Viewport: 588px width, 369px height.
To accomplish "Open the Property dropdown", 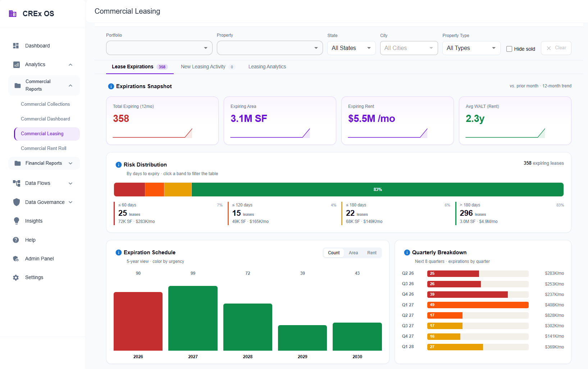I will (x=270, y=48).
